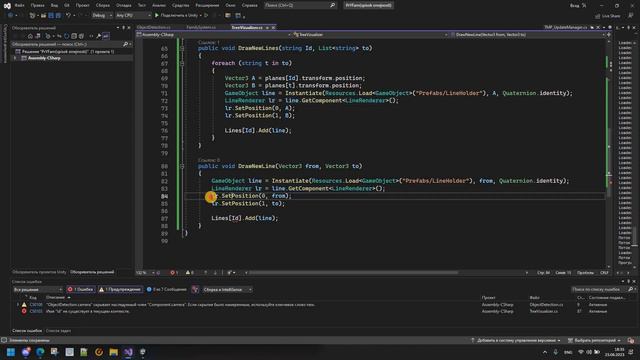The height and width of the screenshot is (360, 640).
Task: Expand the Assembly-CSharp project node
Action: pos(15,58)
